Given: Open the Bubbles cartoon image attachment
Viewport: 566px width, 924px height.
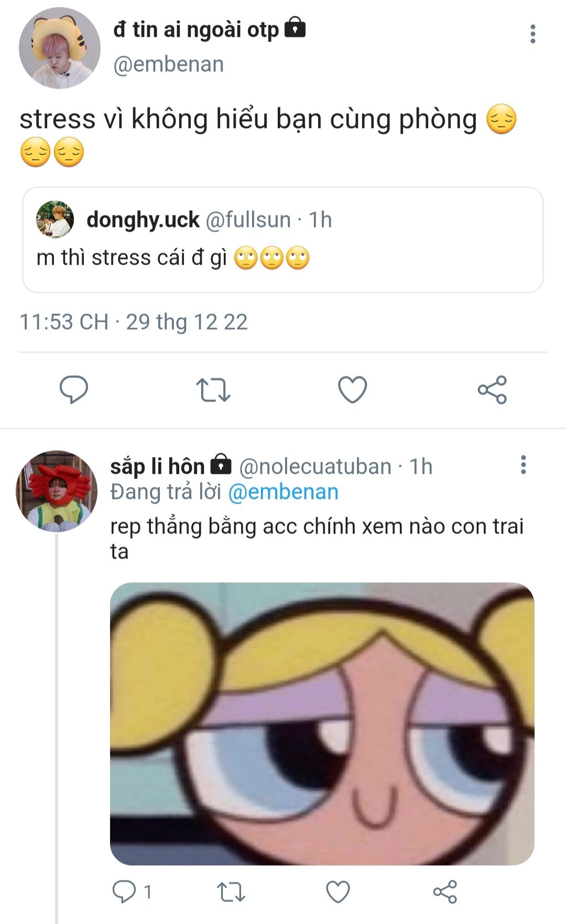Looking at the screenshot, I should point(322,723).
